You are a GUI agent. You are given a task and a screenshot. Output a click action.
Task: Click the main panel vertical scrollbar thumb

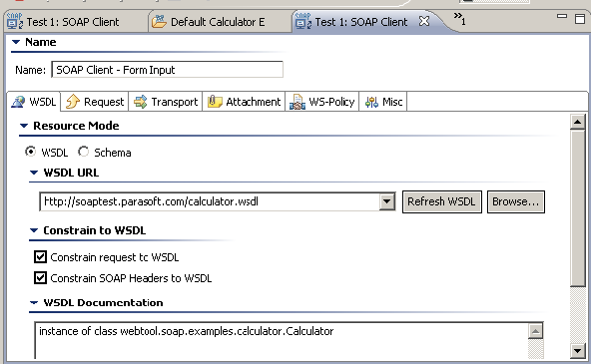[x=577, y=208]
